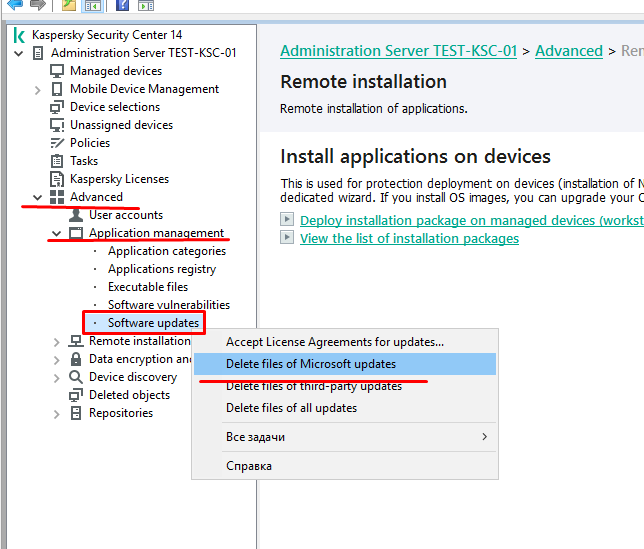This screenshot has height=549, width=644.
Task: Select the Managed devices monitor icon
Action: point(57,71)
